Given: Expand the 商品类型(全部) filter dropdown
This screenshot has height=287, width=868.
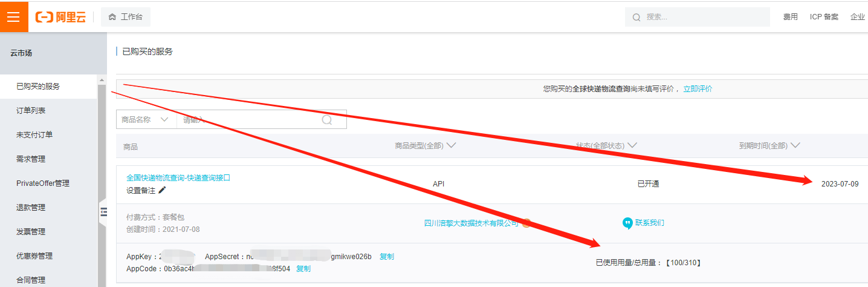Looking at the screenshot, I should (x=425, y=146).
